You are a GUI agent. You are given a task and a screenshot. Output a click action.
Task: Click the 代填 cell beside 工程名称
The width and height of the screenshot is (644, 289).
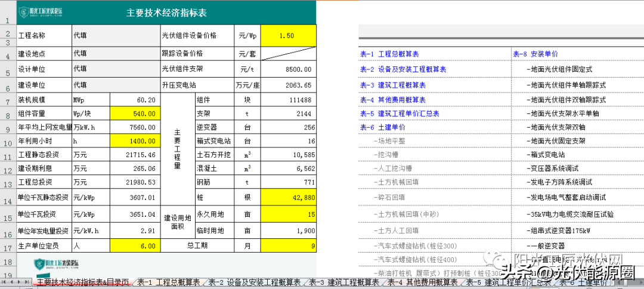[x=116, y=36]
